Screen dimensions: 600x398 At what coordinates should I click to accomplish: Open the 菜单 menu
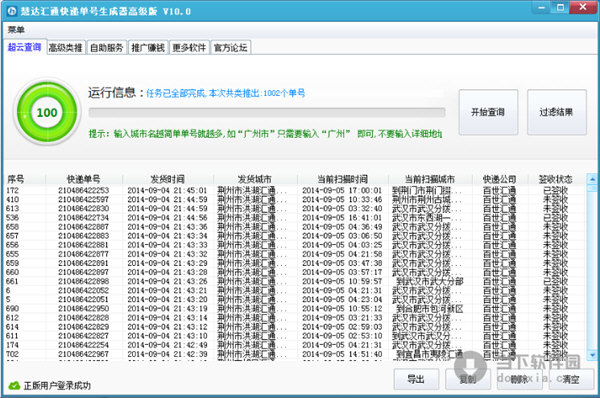pyautogui.click(x=16, y=29)
